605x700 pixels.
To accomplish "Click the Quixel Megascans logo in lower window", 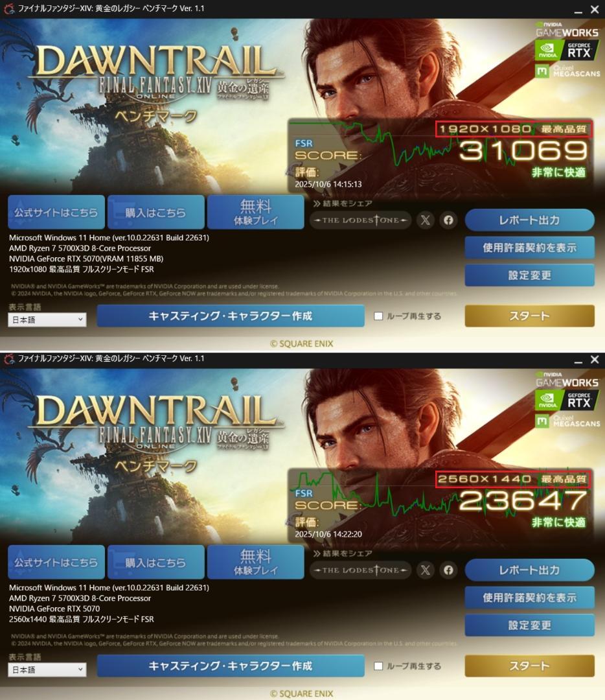I will coord(567,421).
